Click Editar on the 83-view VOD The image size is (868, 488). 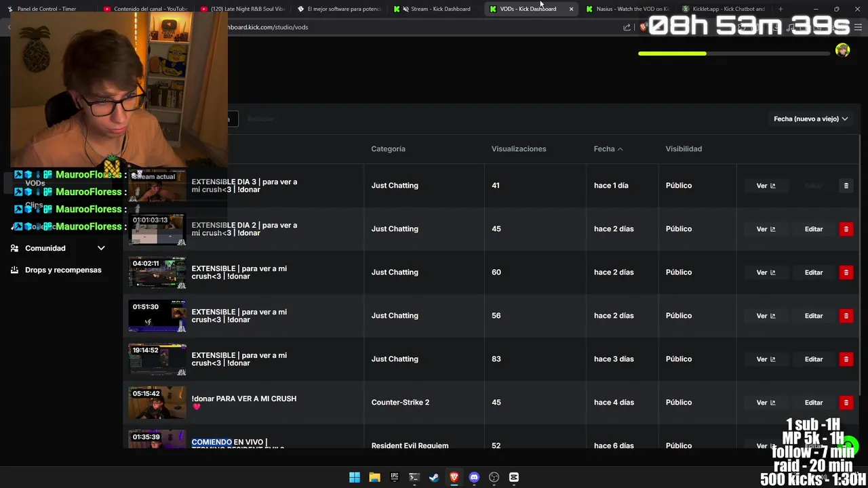pyautogui.click(x=813, y=359)
